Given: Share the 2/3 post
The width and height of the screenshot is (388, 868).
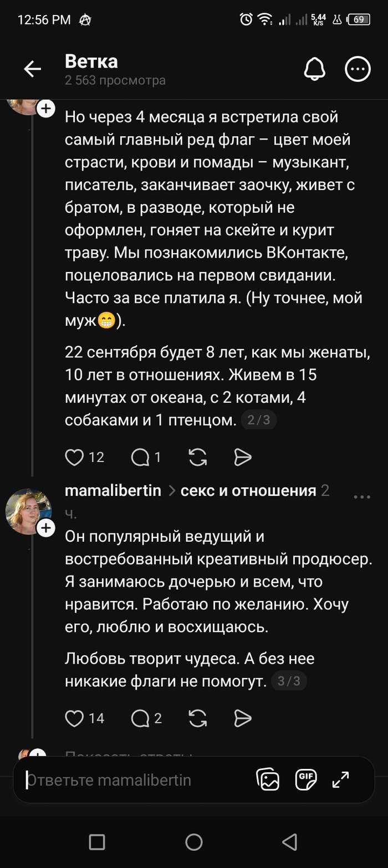Looking at the screenshot, I should pyautogui.click(x=243, y=457).
